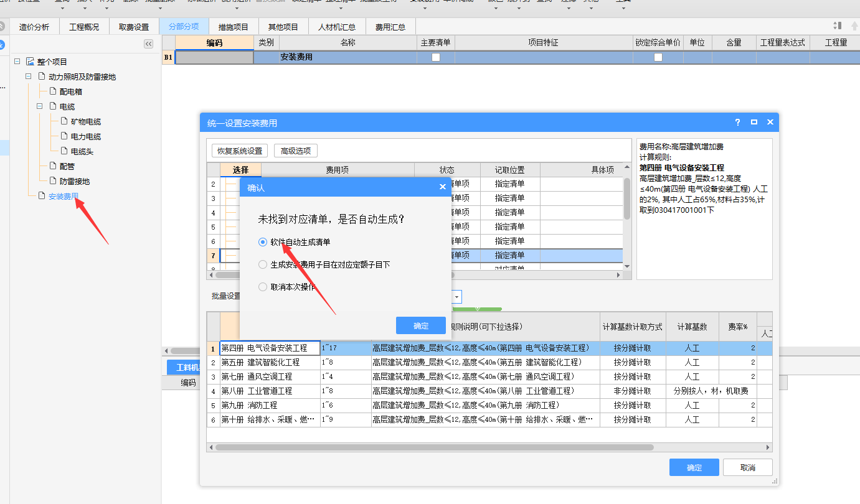Click the rules table's scroll-right arrow
Screen dimensions: 860x504
click(768, 447)
